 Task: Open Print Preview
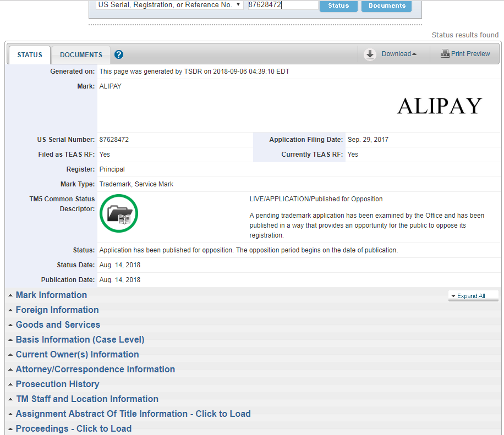point(470,54)
